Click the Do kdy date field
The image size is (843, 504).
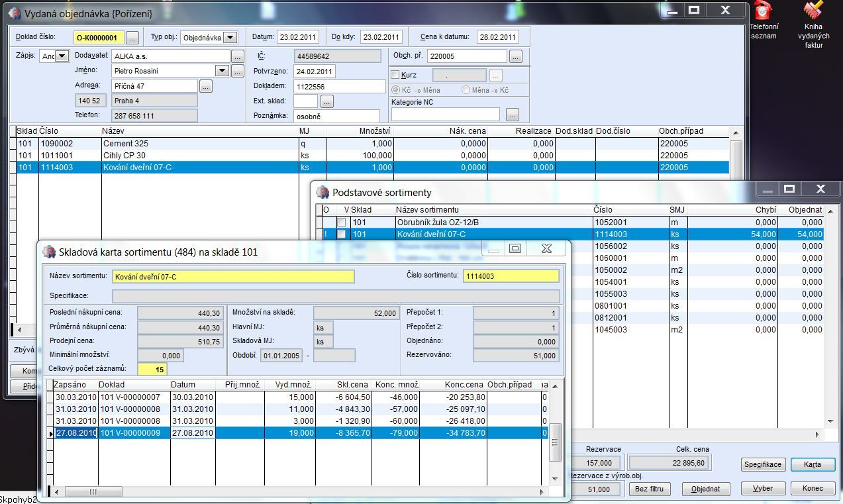(381, 37)
